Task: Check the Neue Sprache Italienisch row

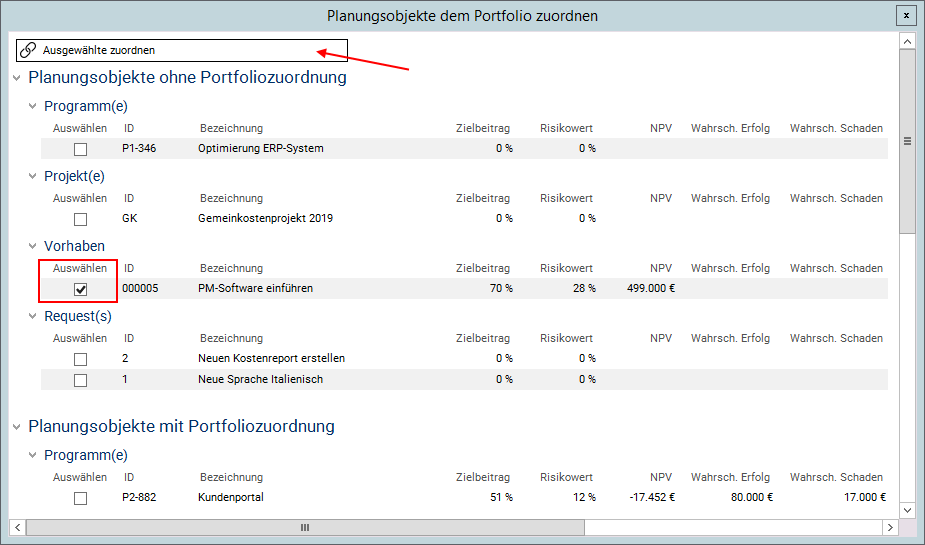Action: tap(81, 380)
